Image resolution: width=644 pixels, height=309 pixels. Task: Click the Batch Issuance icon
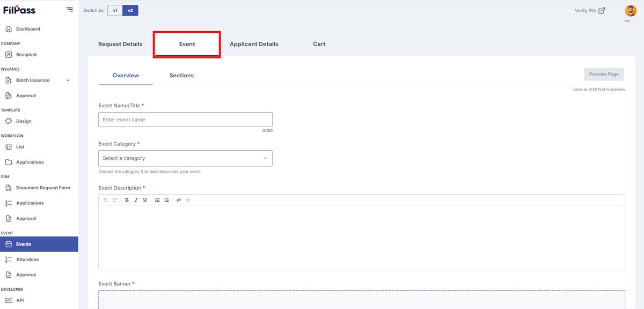tap(9, 80)
